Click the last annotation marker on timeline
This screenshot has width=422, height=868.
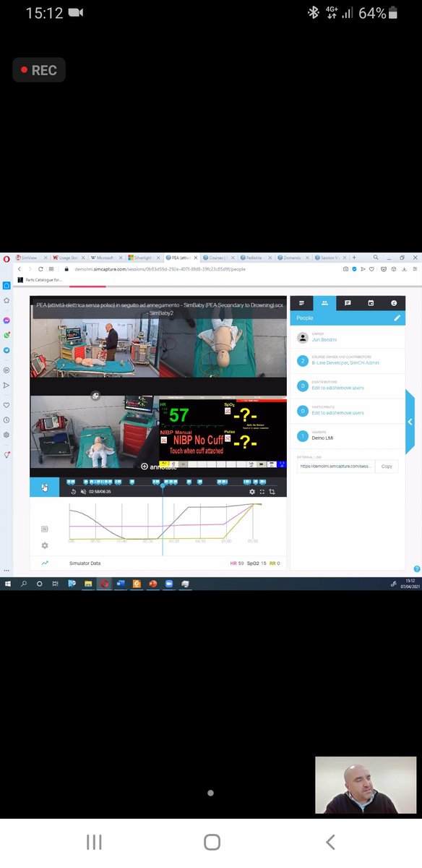coord(263,482)
